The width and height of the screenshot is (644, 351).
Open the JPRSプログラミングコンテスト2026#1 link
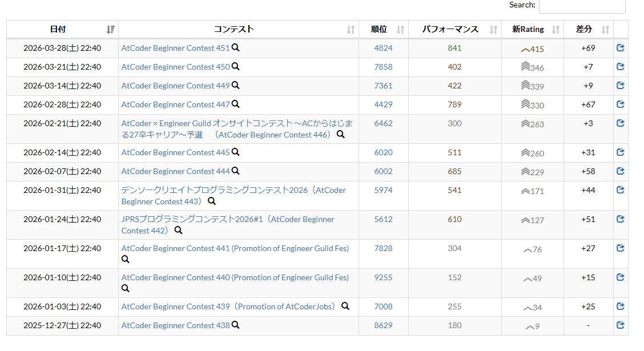(228, 225)
